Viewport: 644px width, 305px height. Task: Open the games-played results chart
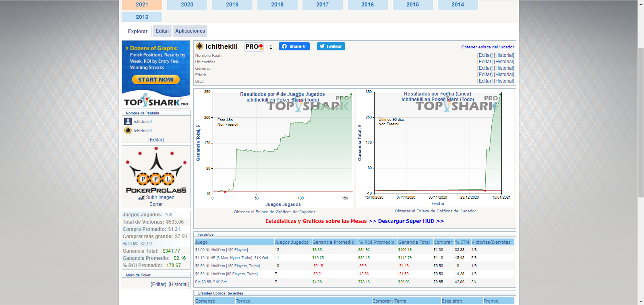tap(274, 148)
